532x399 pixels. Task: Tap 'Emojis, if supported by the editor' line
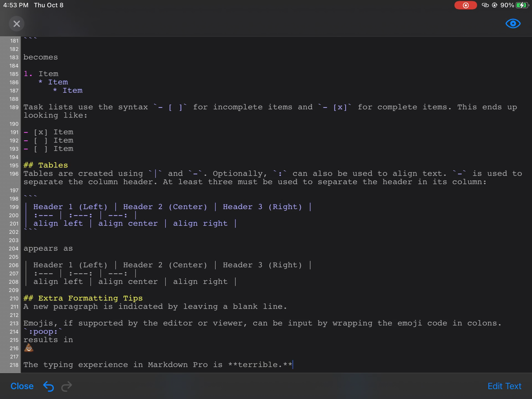(262, 323)
